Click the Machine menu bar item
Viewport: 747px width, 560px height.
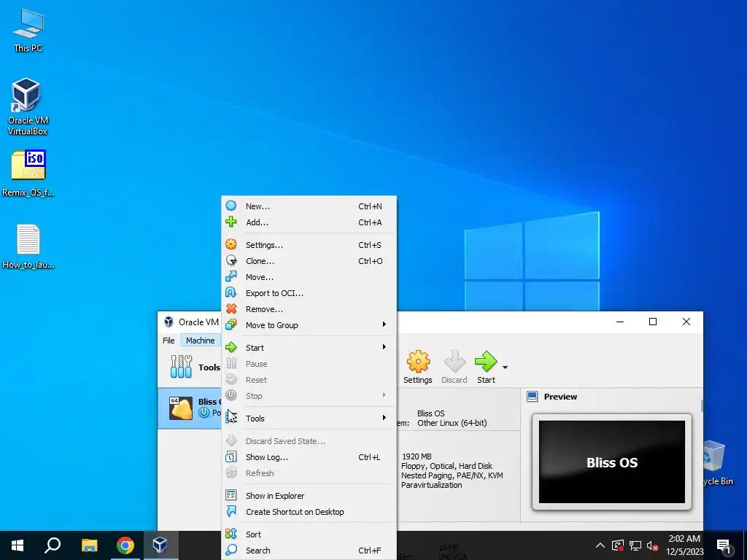click(200, 341)
